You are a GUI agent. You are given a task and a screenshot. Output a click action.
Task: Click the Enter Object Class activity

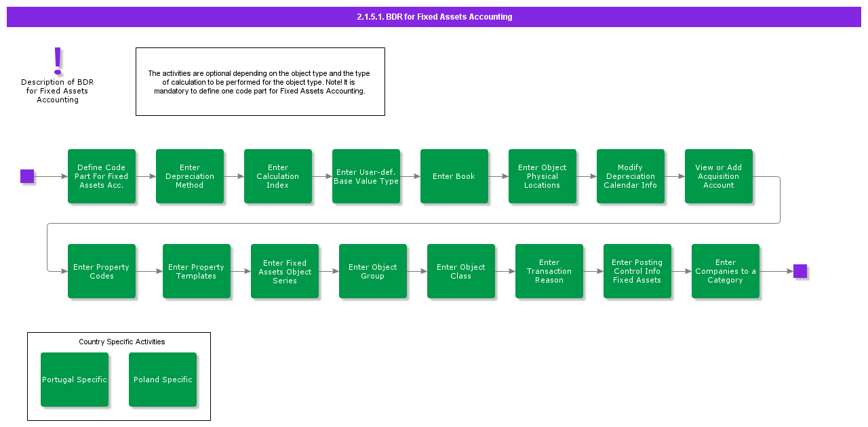click(x=461, y=271)
